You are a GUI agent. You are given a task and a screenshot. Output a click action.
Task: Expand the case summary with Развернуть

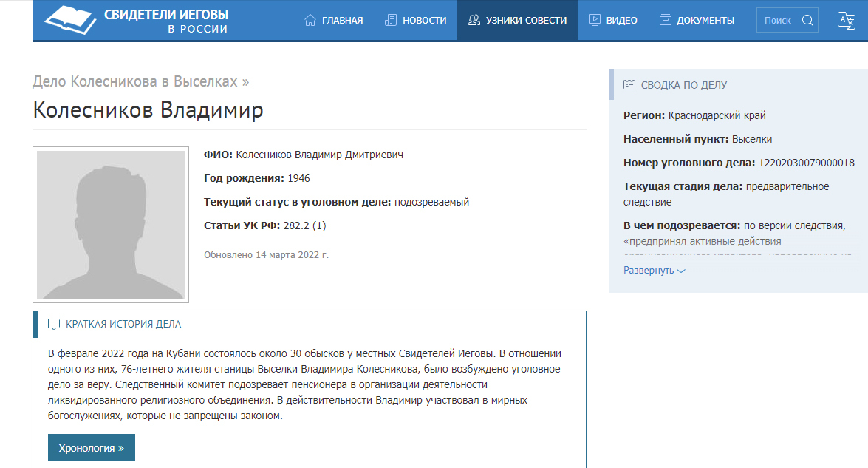coord(654,271)
